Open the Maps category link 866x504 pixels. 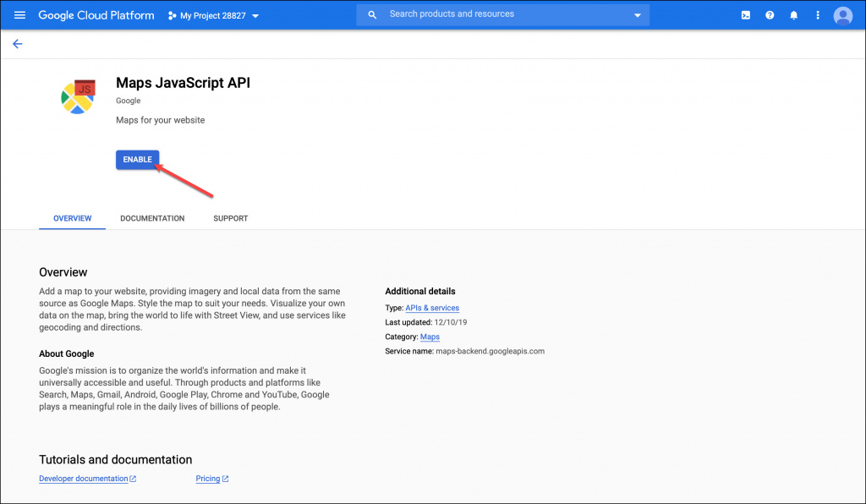pos(430,337)
